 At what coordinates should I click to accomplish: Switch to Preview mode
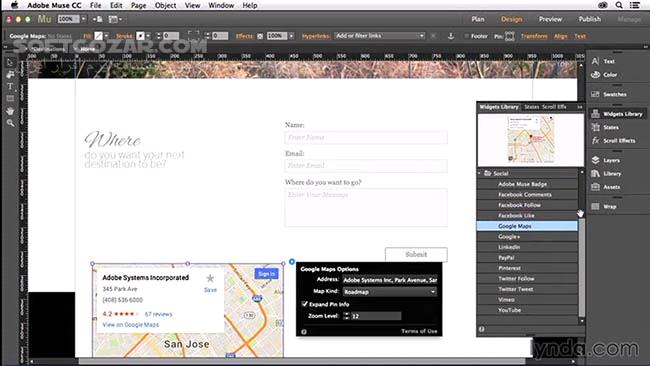pos(550,19)
